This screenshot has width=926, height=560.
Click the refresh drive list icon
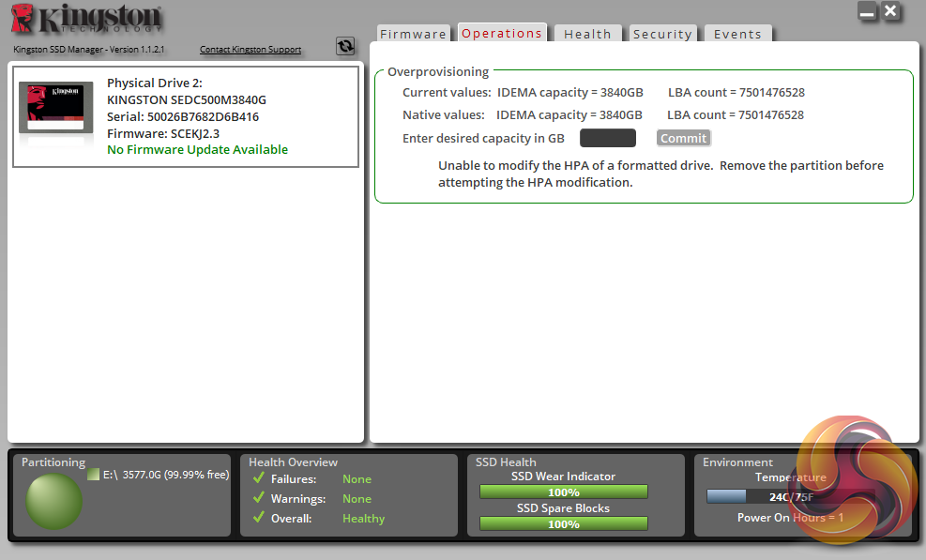[345, 45]
